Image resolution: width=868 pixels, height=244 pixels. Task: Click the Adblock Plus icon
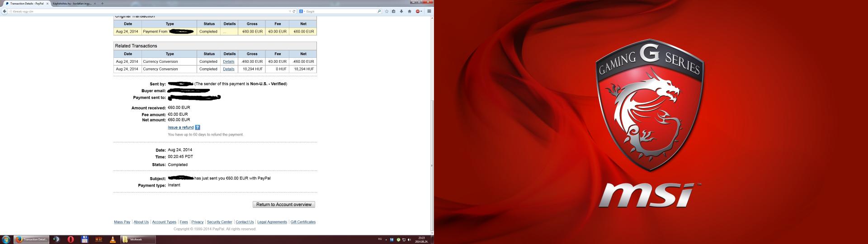click(x=419, y=11)
